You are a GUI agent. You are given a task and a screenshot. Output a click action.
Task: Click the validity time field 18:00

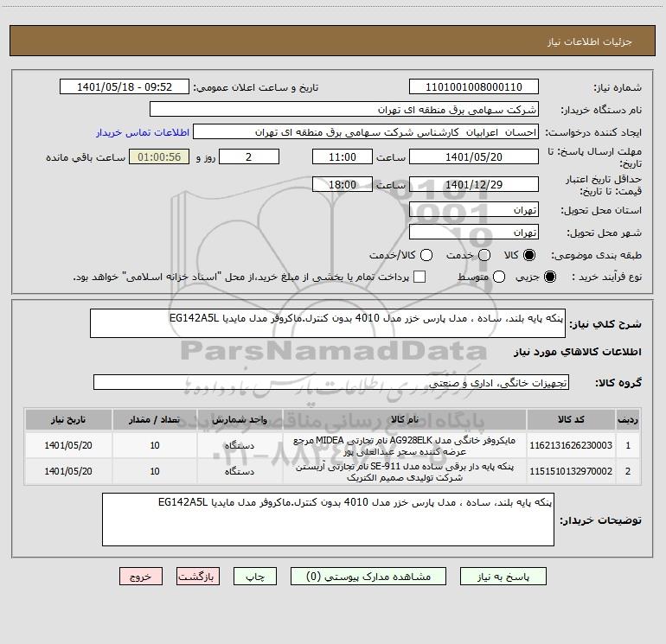click(343, 184)
